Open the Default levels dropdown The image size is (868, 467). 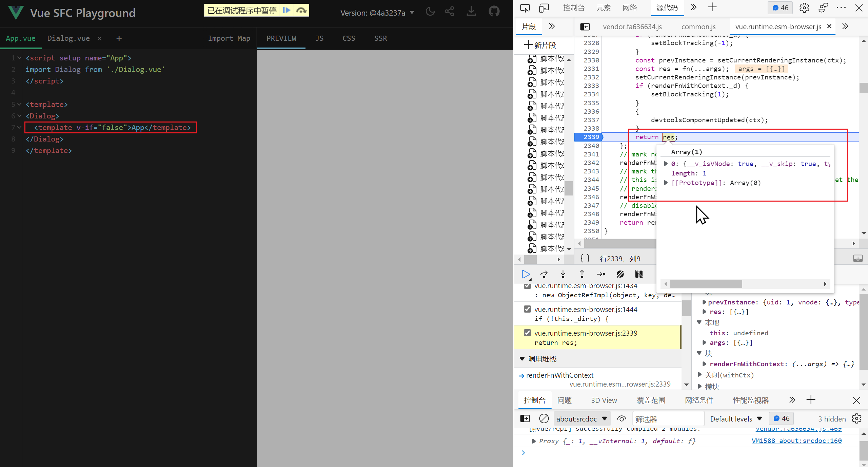[736, 418]
